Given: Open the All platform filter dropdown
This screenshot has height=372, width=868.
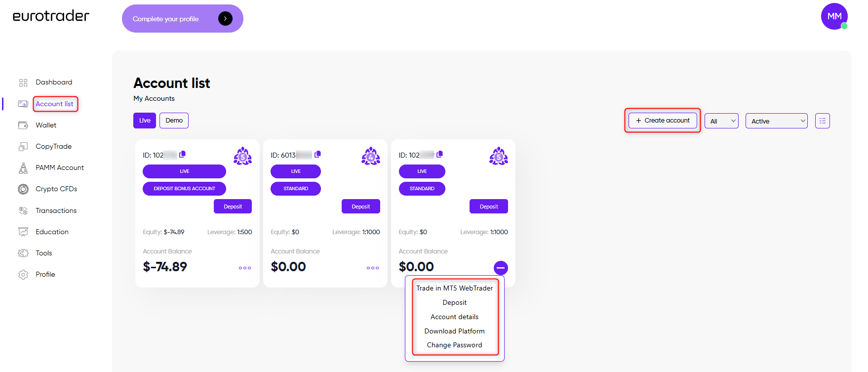Looking at the screenshot, I should tap(721, 121).
